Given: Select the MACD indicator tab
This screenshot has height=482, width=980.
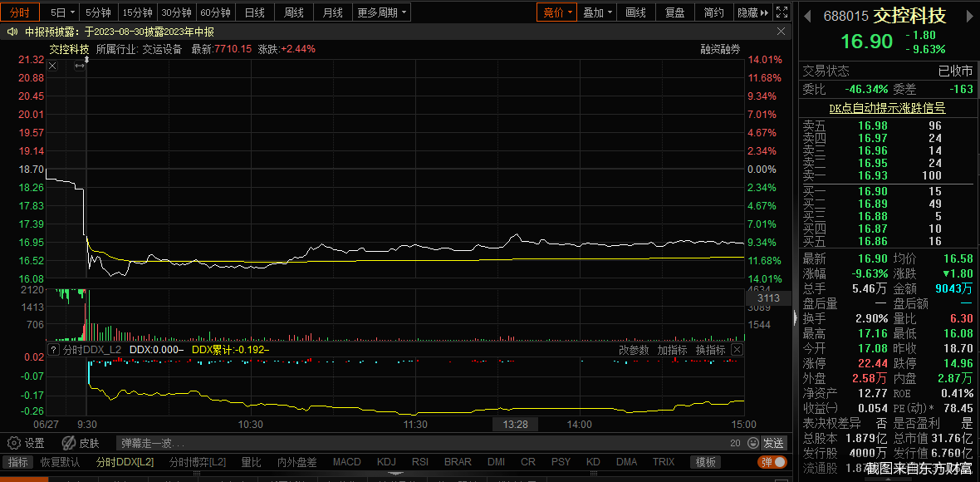Looking at the screenshot, I should [x=347, y=462].
